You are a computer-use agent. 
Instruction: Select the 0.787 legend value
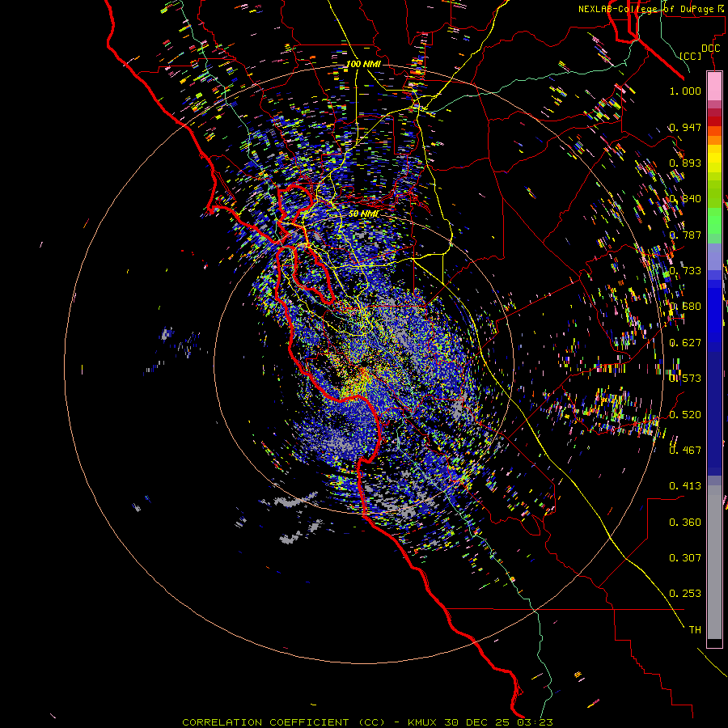coord(685,235)
